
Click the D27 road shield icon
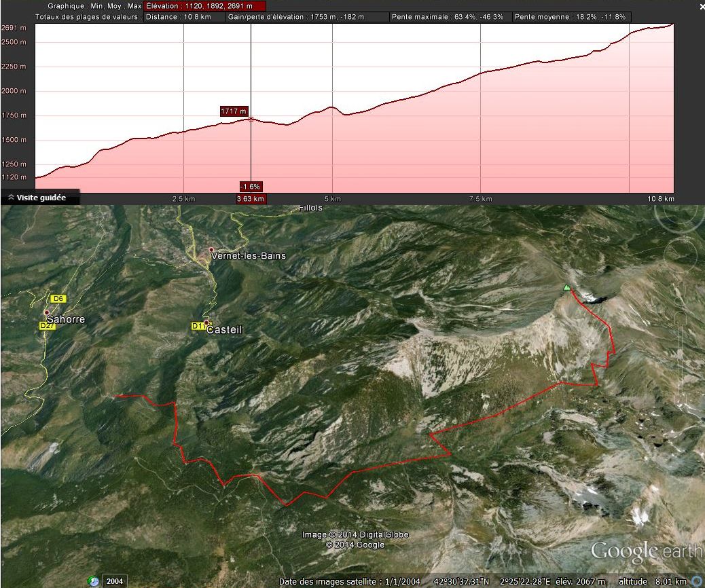point(47,326)
